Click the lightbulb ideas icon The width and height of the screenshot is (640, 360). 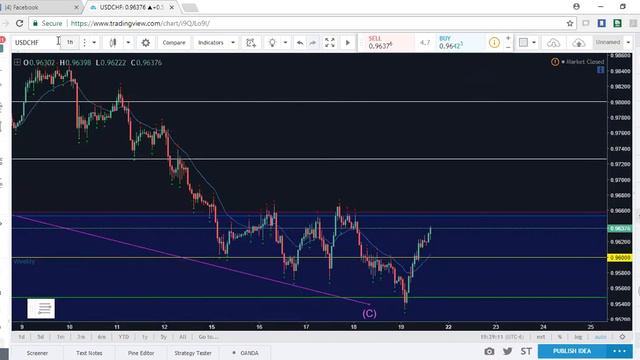272,42
